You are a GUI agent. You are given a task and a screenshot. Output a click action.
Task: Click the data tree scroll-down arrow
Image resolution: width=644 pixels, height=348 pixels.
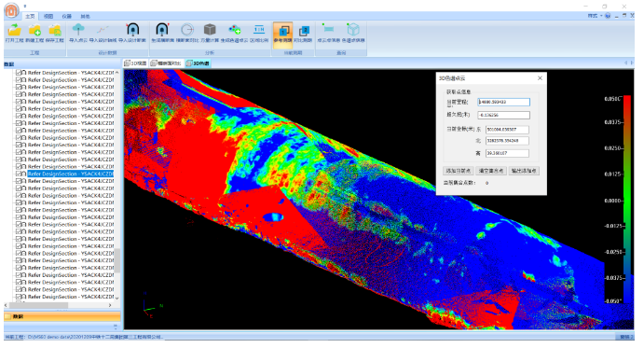[117, 298]
